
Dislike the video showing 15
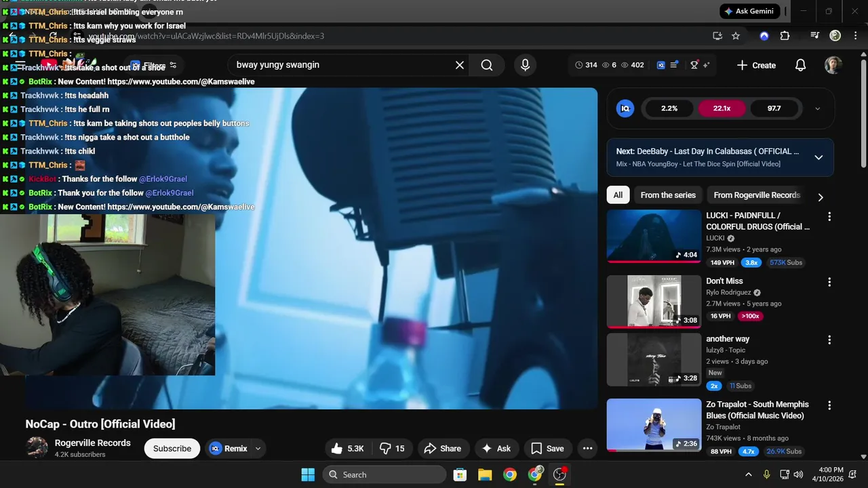tap(392, 448)
